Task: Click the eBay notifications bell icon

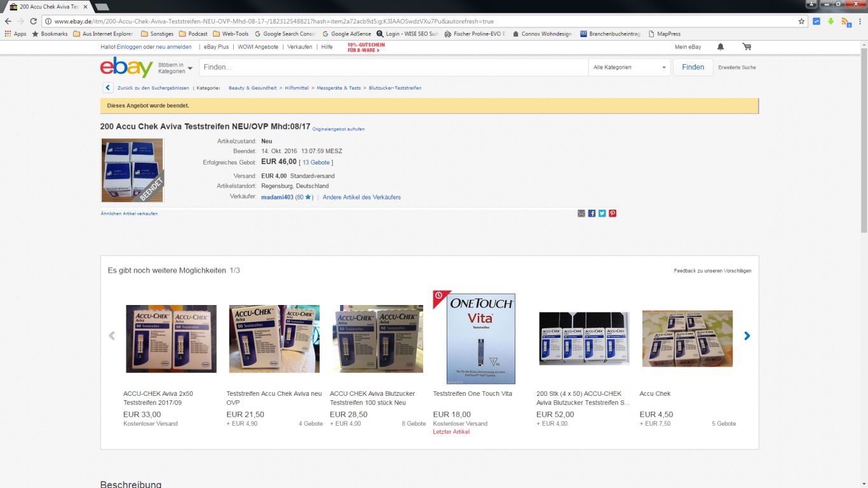Action: coord(720,47)
